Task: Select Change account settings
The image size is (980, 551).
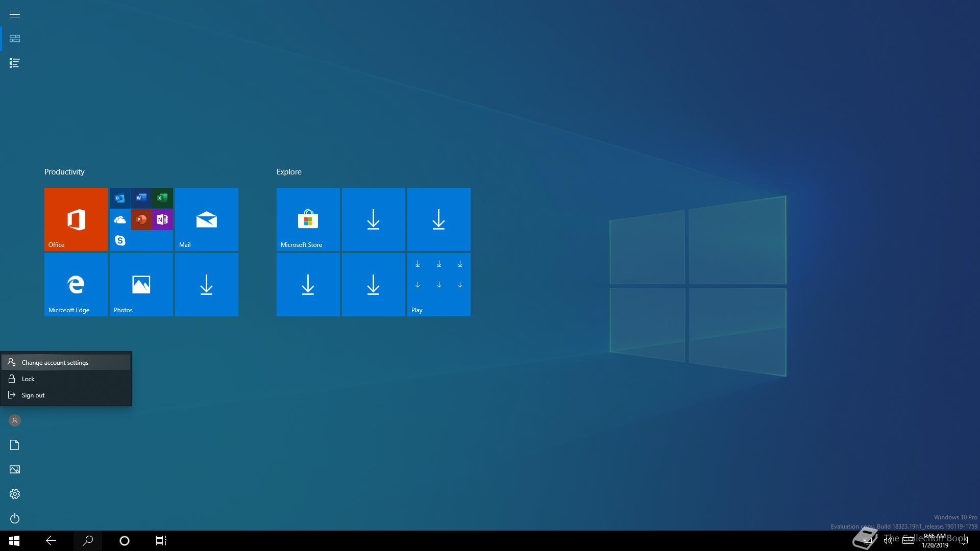Action: pyautogui.click(x=66, y=362)
